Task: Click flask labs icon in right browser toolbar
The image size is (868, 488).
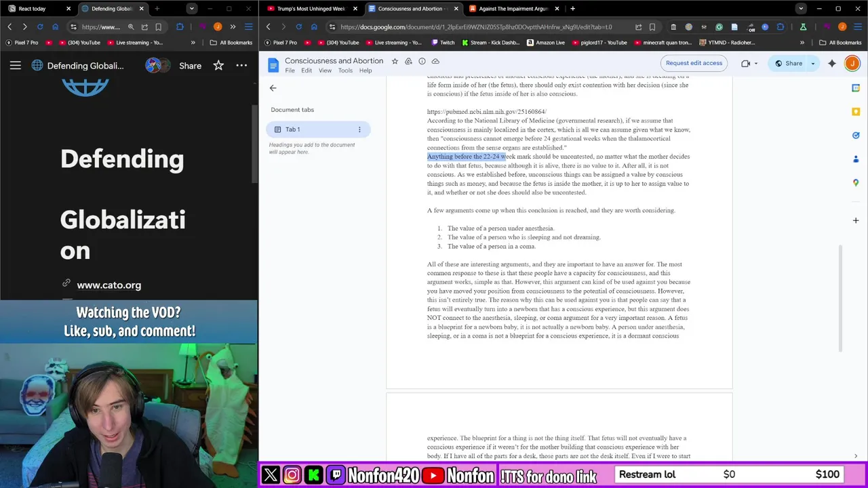Action: tap(803, 27)
